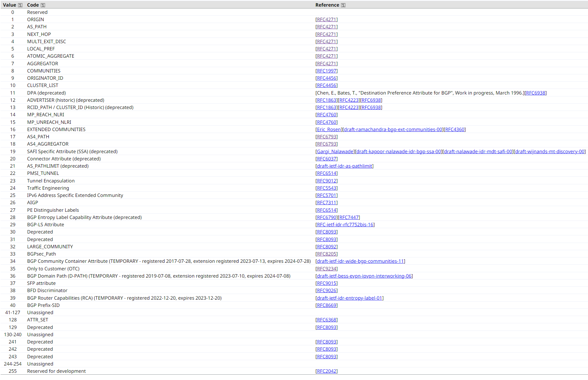Viewport: 588px width, 380px height.
Task: Select the 'EXTENDED COMMUNITIES' code cell
Action: point(56,130)
